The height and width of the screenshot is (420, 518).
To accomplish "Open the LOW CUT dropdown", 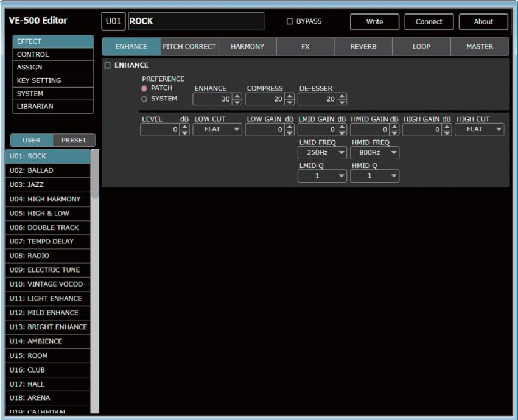I will tap(217, 129).
